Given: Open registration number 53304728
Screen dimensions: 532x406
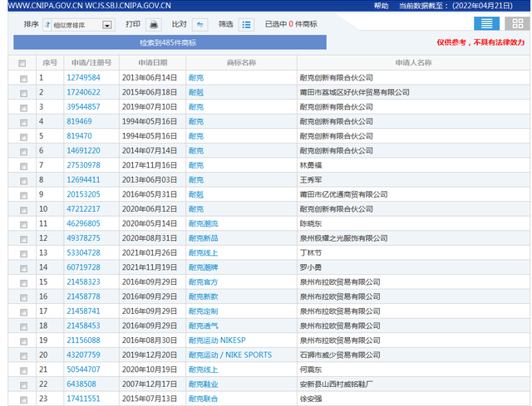Looking at the screenshot, I should 83,253.
